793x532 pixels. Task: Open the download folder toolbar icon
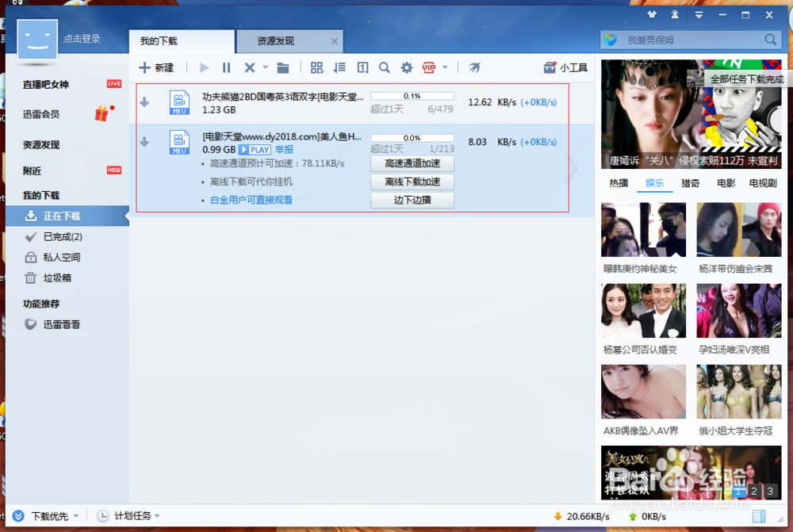pos(283,67)
